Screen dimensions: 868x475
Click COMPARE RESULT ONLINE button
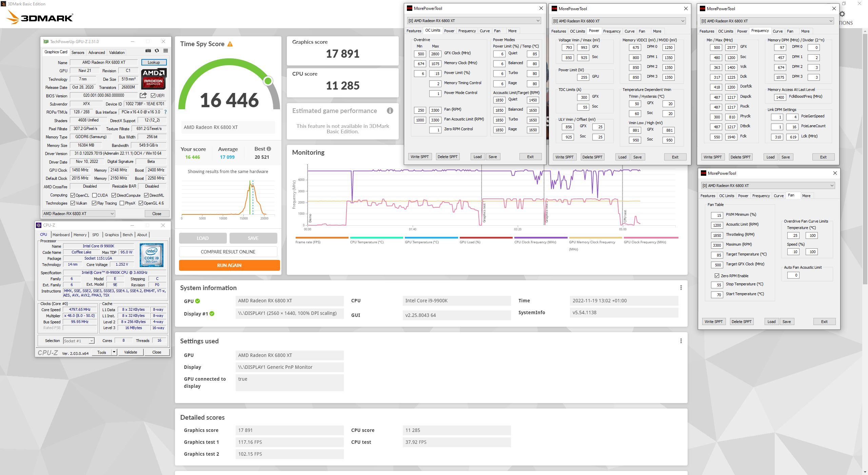[x=228, y=252]
